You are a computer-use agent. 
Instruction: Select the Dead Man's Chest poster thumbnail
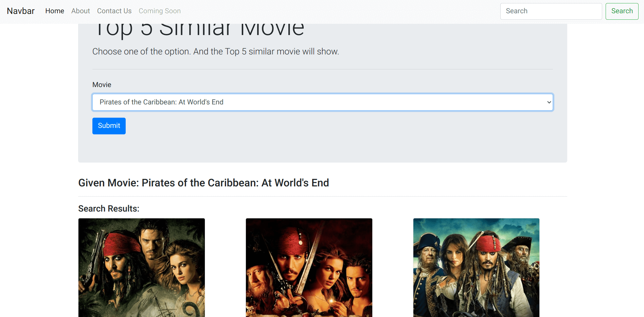point(142,268)
